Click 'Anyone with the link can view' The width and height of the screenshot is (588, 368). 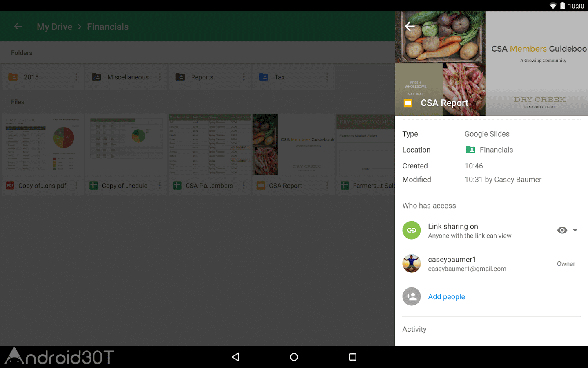tap(470, 236)
